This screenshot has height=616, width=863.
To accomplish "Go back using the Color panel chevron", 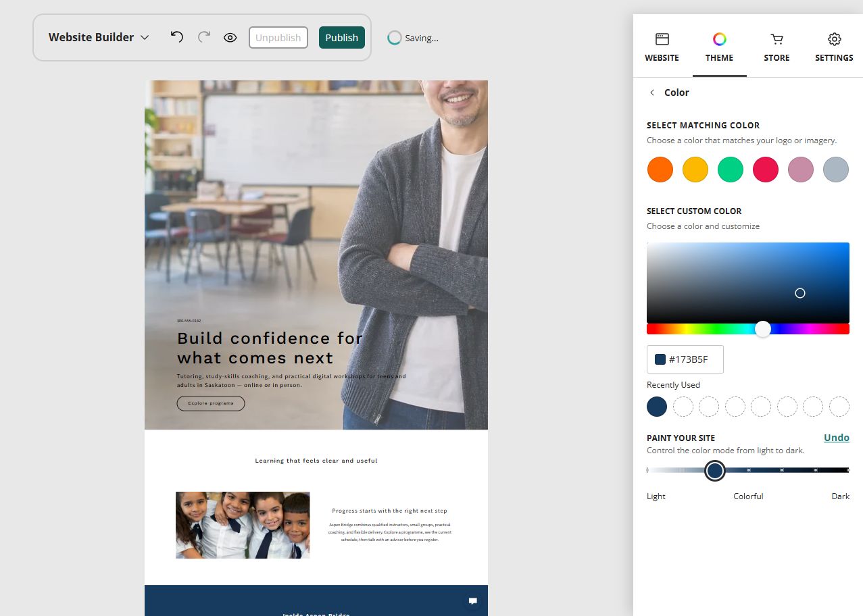I will pyautogui.click(x=652, y=93).
